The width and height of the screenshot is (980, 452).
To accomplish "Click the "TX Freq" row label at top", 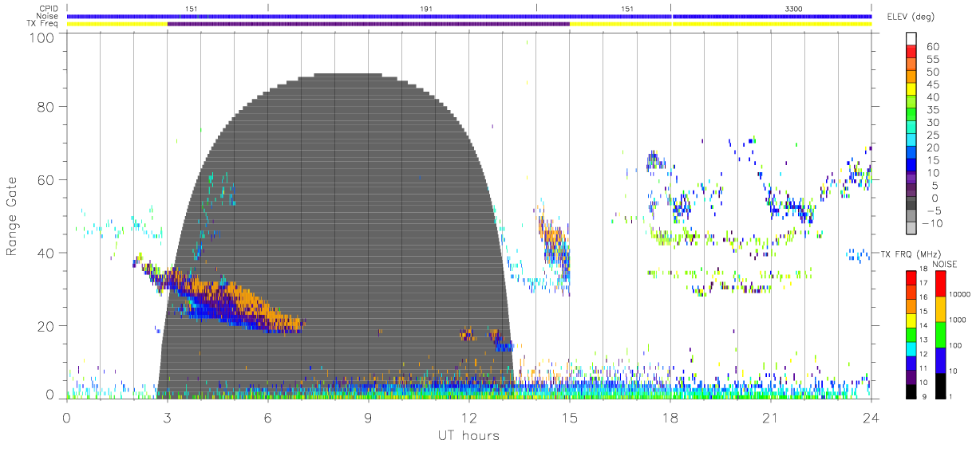I will click(44, 24).
